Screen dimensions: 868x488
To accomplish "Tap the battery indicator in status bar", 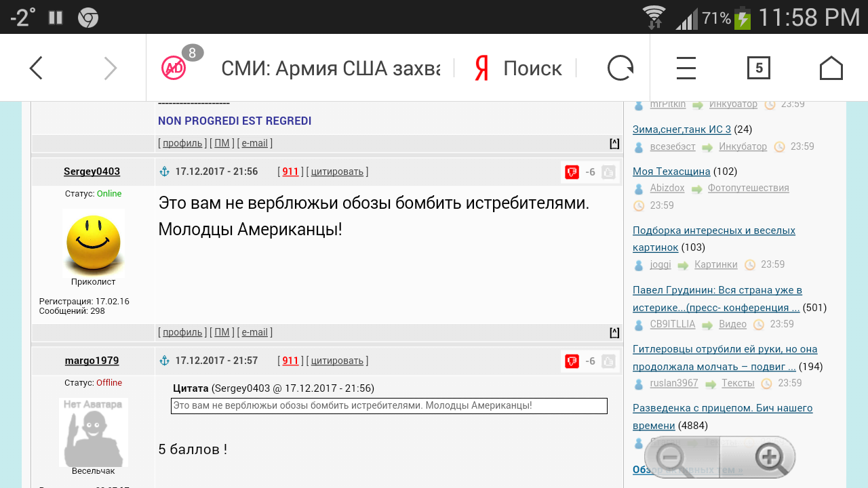I will pos(743,18).
